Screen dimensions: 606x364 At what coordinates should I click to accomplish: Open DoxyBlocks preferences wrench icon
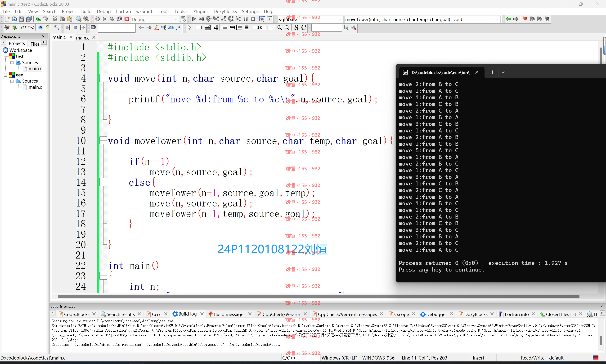56,27
